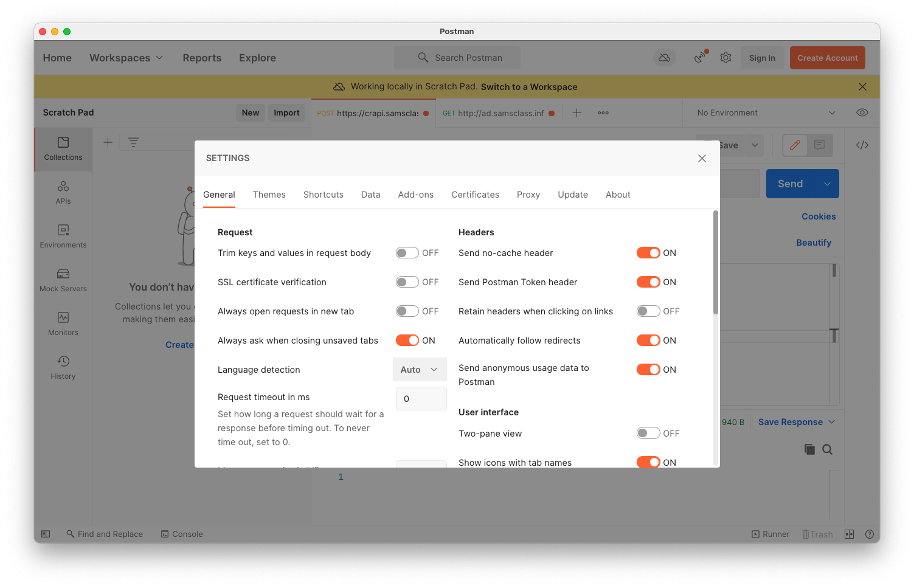The width and height of the screenshot is (914, 588).
Task: Open the code snippet panel icon
Action: (862, 145)
